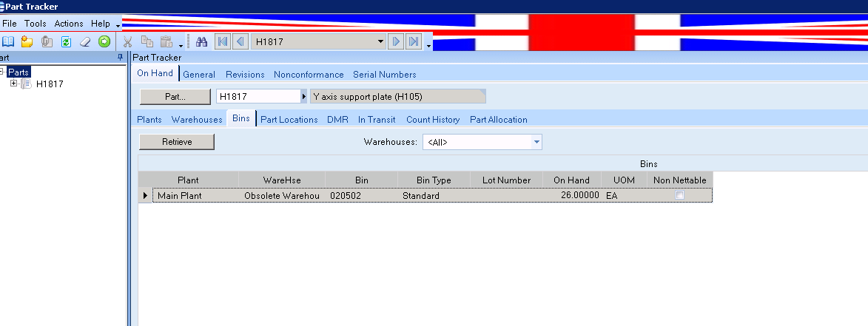Open the menu bar overflow arrow after Help
This screenshot has height=326, width=868.
coord(118,25)
